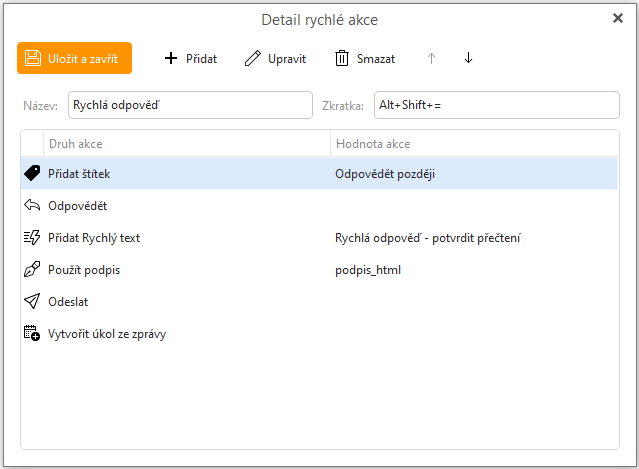Click the trash can icon beside Smazat
Viewport: 639px width, 469px height.
coord(342,58)
